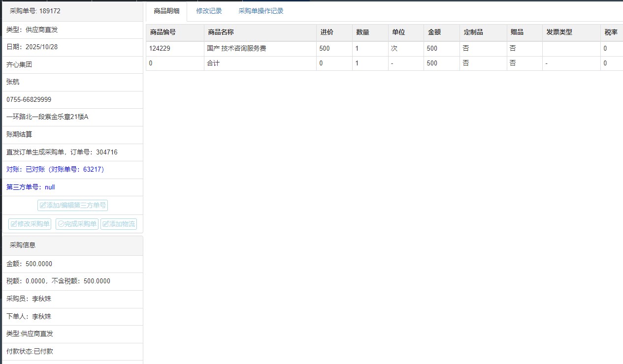Select the 合计 total row
The height and width of the screenshot is (364, 623).
(x=213, y=63)
